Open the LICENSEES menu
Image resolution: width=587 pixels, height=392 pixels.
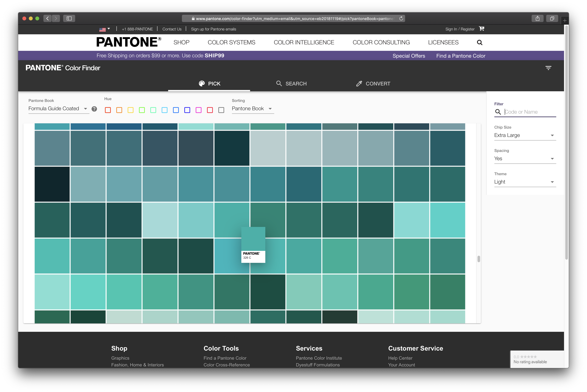[443, 43]
